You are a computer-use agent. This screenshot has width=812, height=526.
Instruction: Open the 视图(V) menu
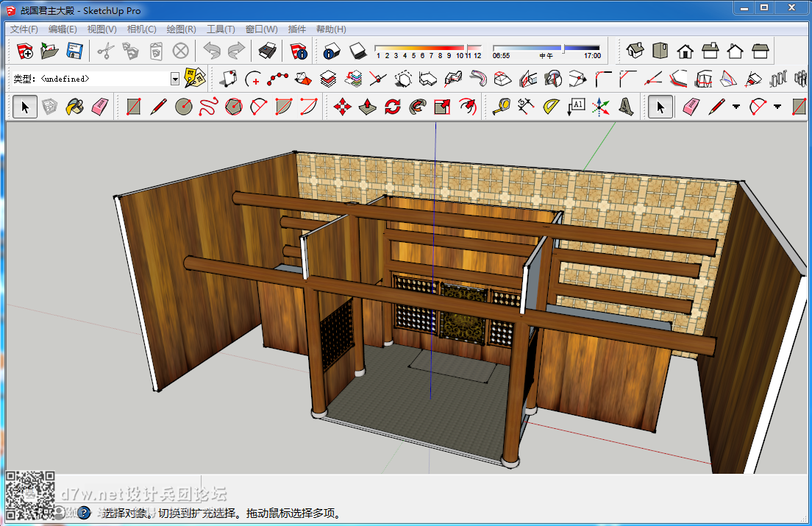tap(101, 29)
